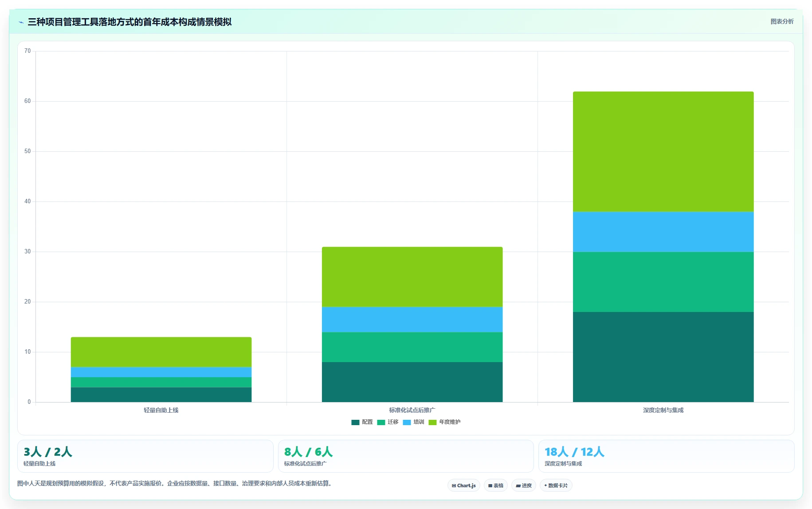Image resolution: width=812 pixels, height=509 pixels.
Task: Click the 轻量自助上线 caption under 3人 / 2人
Action: [x=39, y=464]
